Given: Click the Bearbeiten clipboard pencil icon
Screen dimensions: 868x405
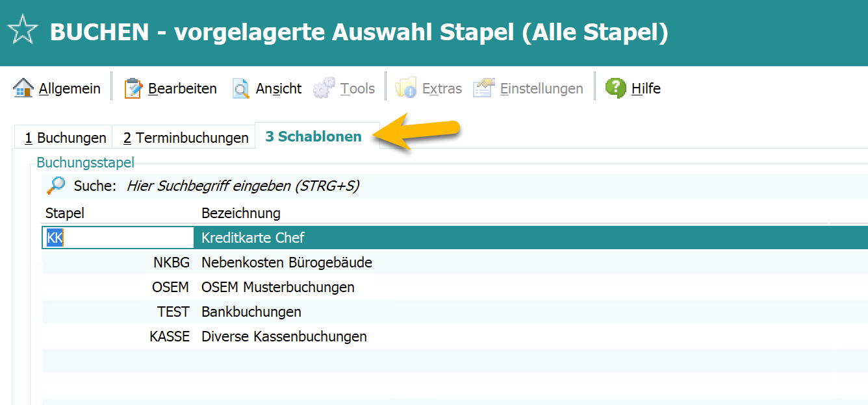Looking at the screenshot, I should click(x=133, y=88).
